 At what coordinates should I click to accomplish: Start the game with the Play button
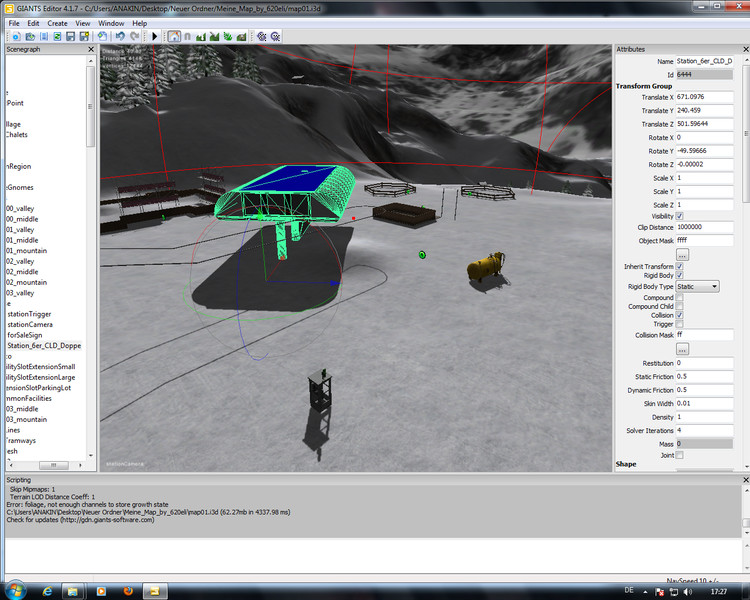point(154,36)
